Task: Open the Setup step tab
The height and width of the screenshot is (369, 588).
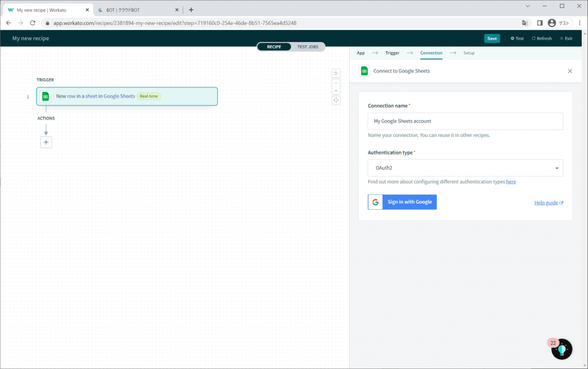Action: coord(469,53)
